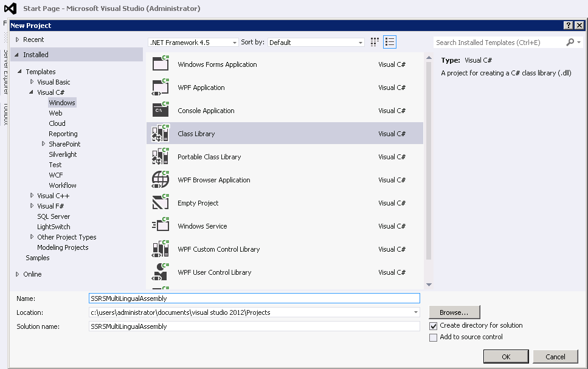
Task: Click the Cancel button
Action: coord(555,357)
